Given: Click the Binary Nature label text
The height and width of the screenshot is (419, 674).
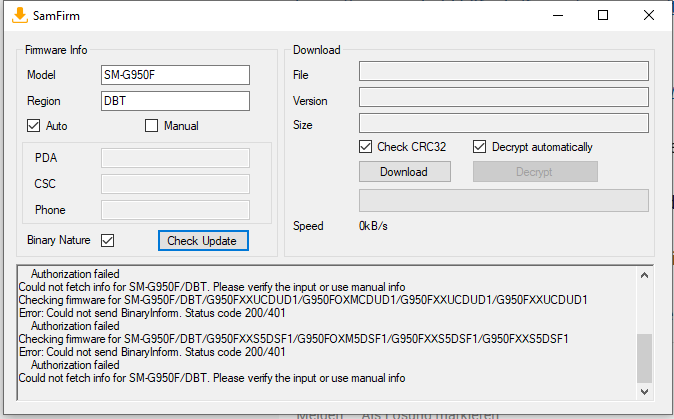Looking at the screenshot, I should (59, 240).
